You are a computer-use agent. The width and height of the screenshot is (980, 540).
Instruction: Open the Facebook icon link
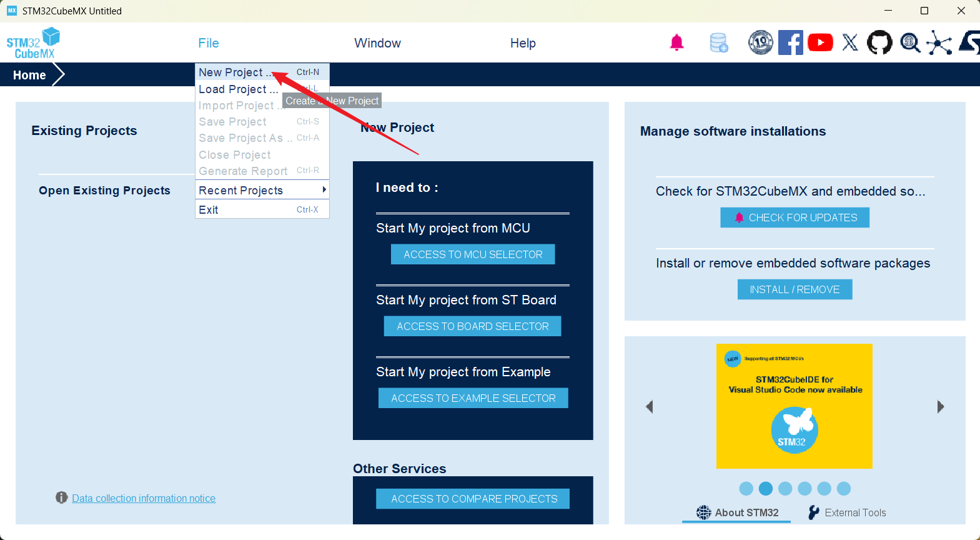790,42
